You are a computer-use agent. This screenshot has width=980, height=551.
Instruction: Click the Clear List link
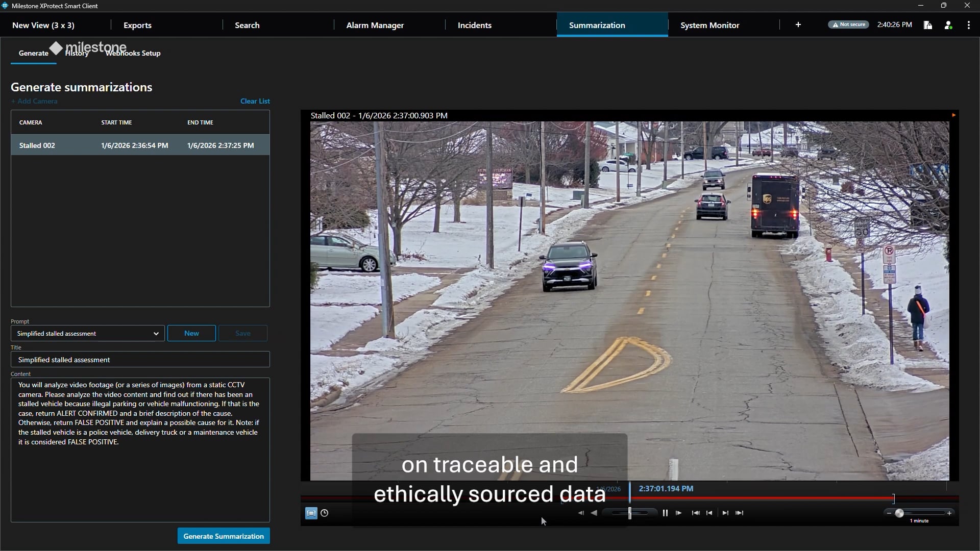point(255,101)
